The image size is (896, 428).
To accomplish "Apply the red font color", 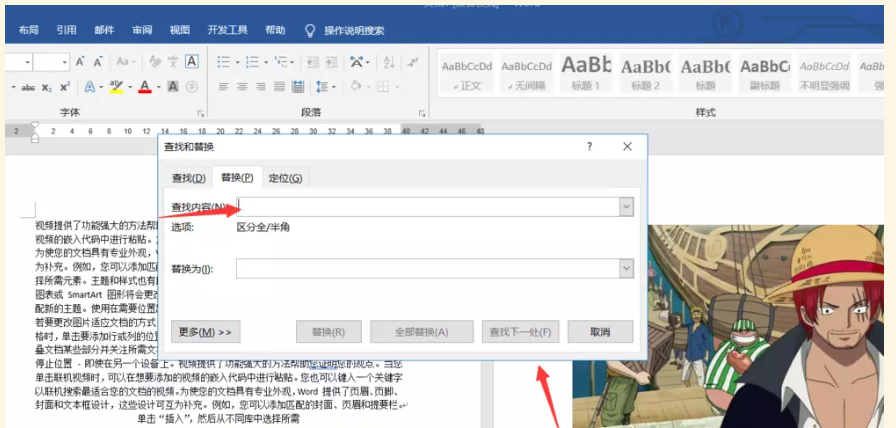I will pyautogui.click(x=145, y=87).
